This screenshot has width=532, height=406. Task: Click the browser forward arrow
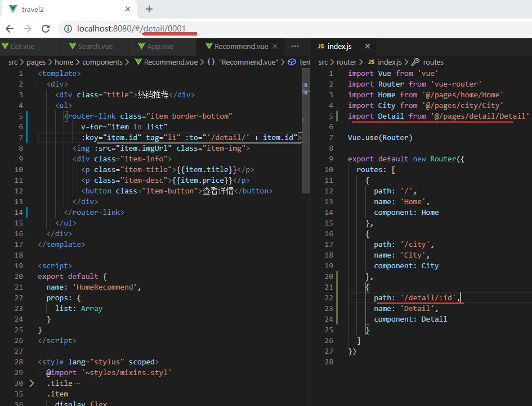point(28,29)
